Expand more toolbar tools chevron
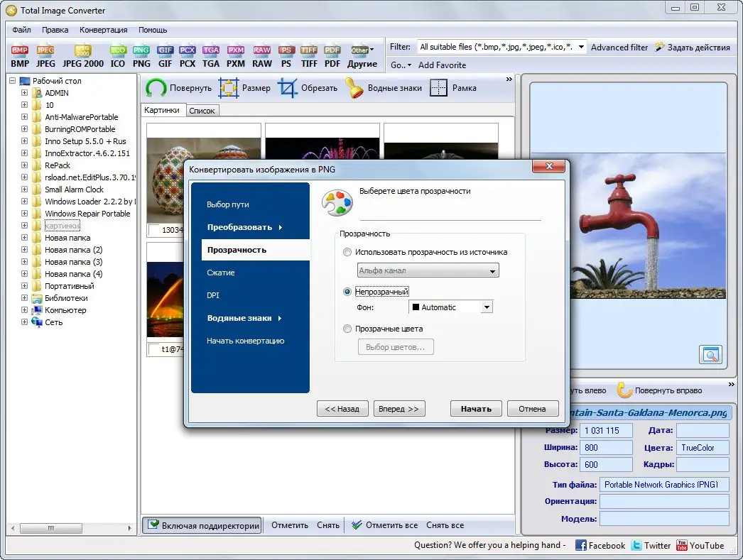Image resolution: width=743 pixels, height=560 pixels. coord(509,79)
